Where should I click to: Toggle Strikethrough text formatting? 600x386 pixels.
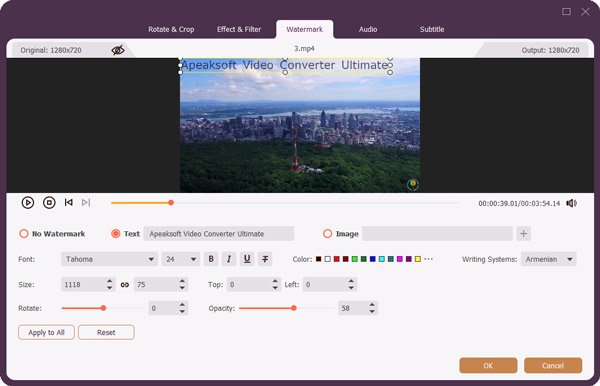(x=265, y=259)
